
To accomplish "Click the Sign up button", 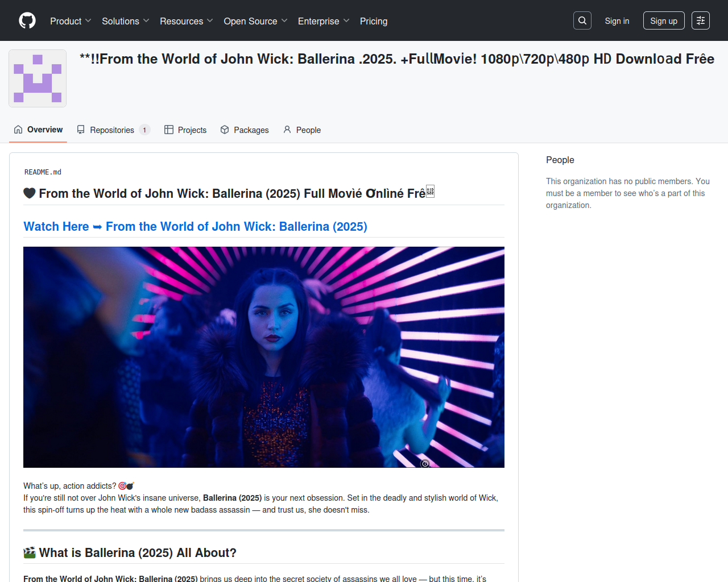I will pos(663,21).
